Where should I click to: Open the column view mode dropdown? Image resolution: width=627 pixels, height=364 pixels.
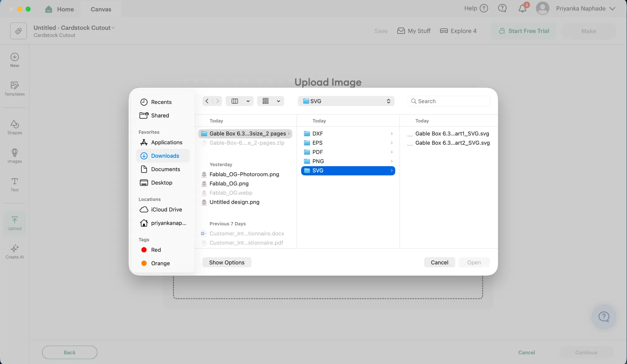coord(239,101)
